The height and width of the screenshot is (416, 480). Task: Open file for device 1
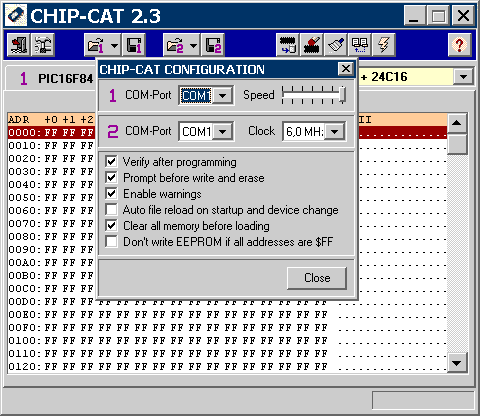tap(96, 45)
